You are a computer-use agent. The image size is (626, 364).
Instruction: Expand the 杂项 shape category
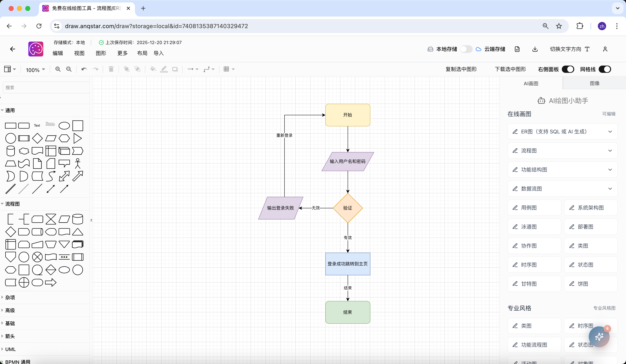pos(10,297)
